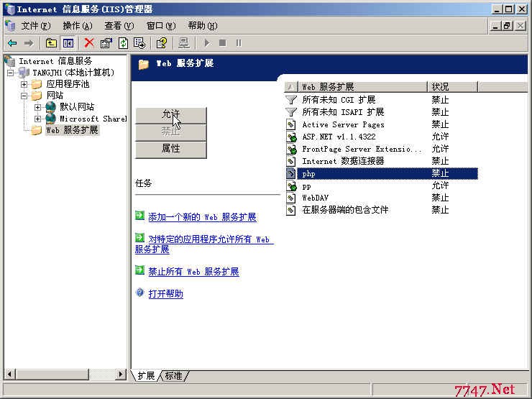Click the 属性 button
532x399 pixels.
tap(171, 149)
